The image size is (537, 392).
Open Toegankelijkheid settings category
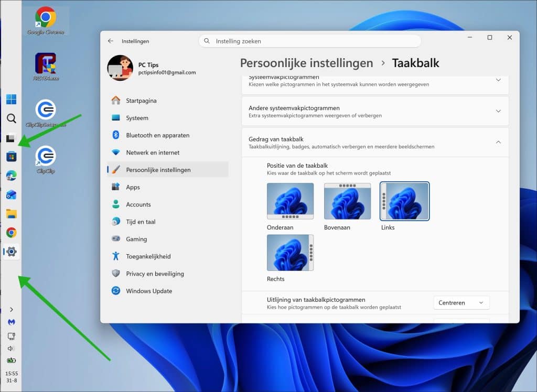167,256
